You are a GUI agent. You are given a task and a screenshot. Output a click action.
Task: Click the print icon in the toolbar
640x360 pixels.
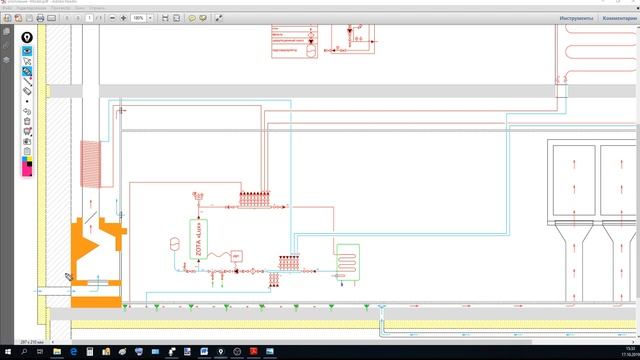[x=40, y=18]
